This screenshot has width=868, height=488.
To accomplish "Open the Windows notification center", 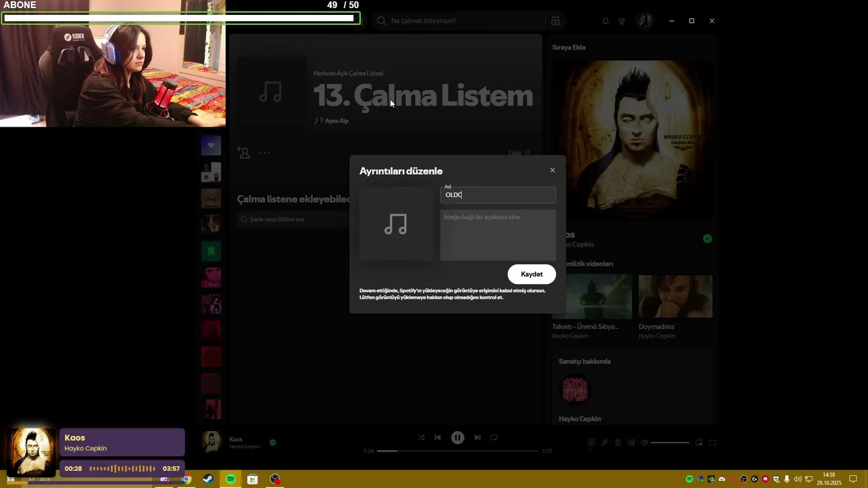I will click(853, 479).
